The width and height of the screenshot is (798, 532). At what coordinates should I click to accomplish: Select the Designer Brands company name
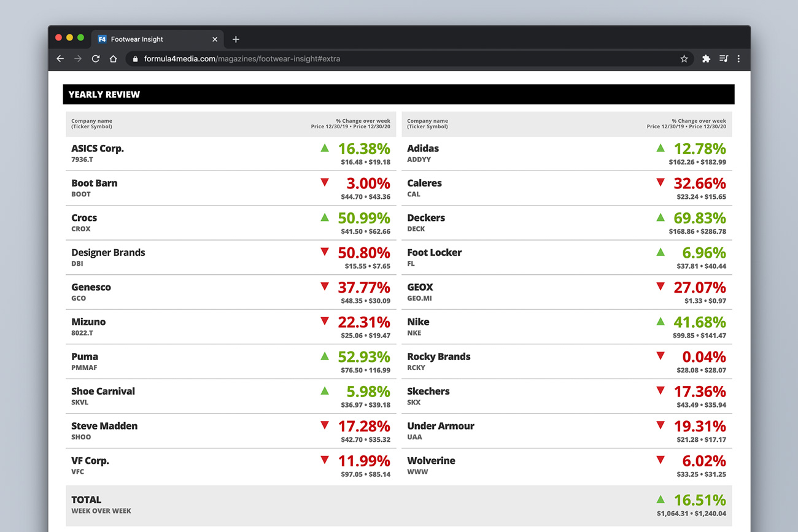click(x=108, y=253)
